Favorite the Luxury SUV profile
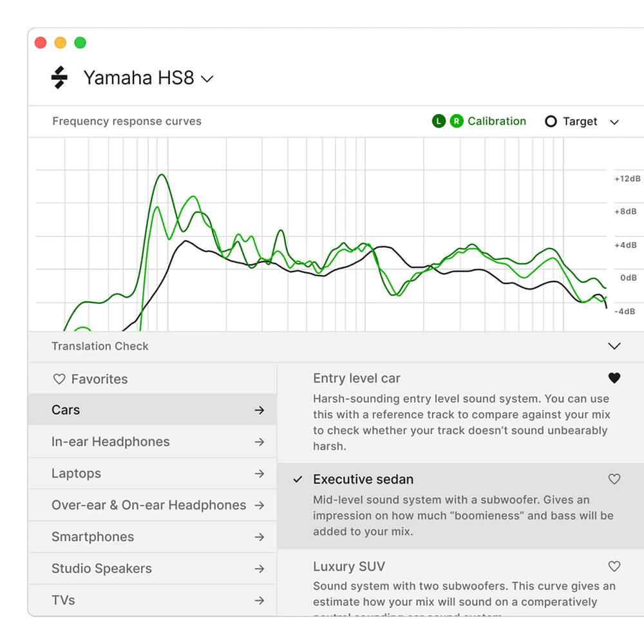The height and width of the screenshot is (644, 644). (x=614, y=567)
